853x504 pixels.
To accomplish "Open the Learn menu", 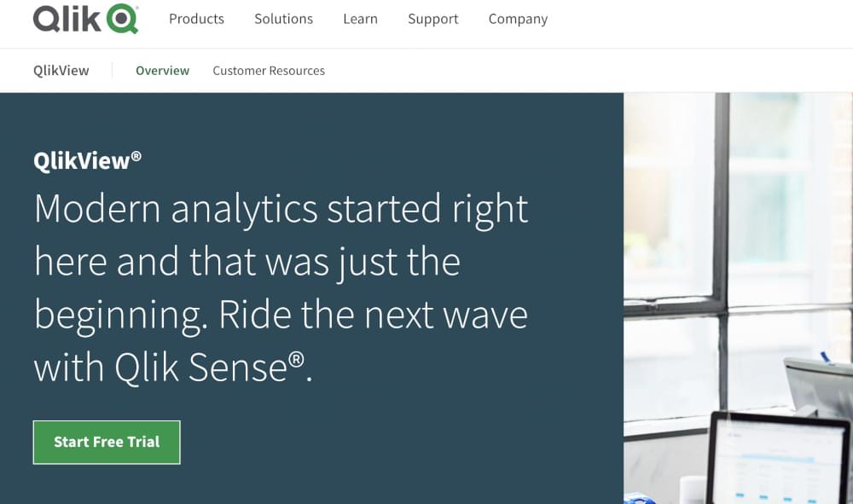I will (360, 19).
